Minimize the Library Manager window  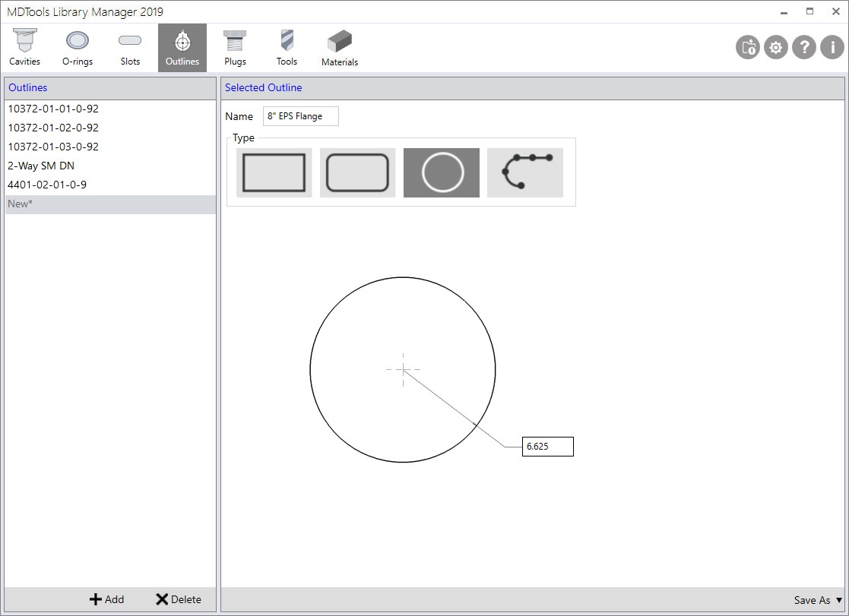coord(784,12)
